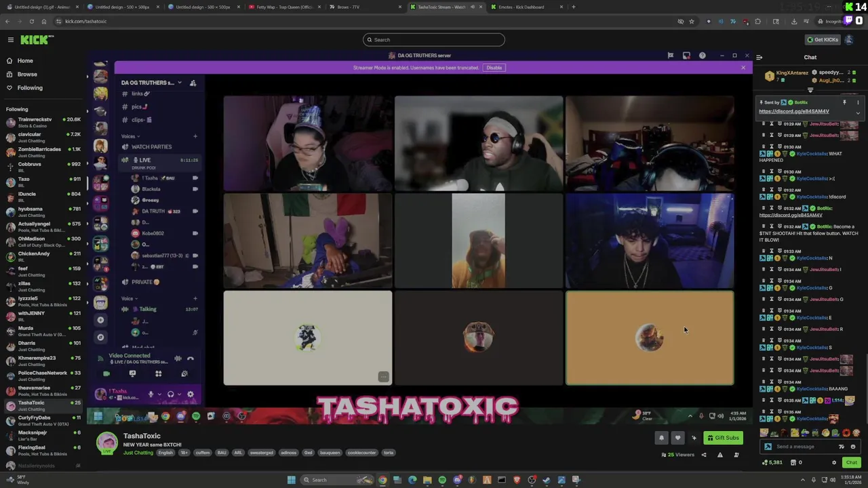Screen dimensions: 868x488
Task: Disconnect from Discord voice call
Action: (191, 359)
